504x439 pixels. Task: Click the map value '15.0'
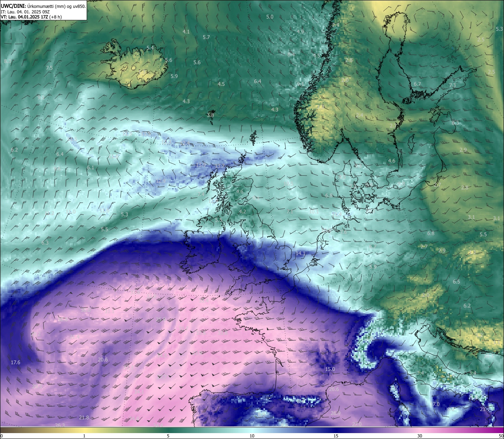tap(330, 369)
